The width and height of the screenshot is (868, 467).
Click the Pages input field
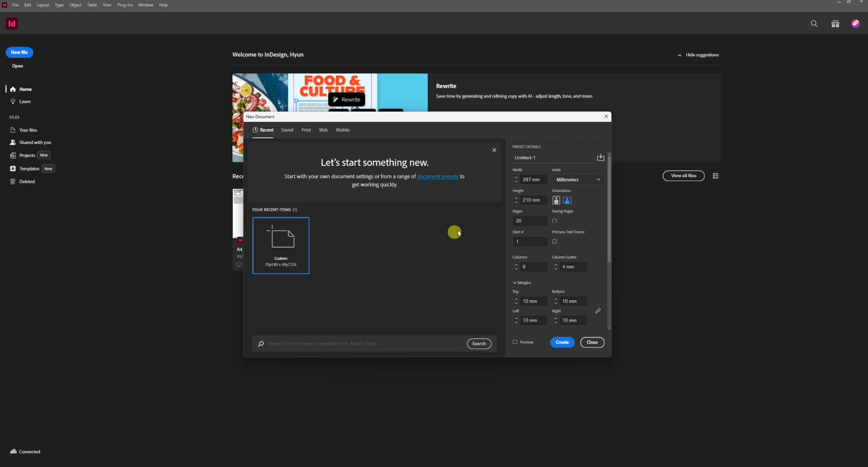(x=530, y=221)
